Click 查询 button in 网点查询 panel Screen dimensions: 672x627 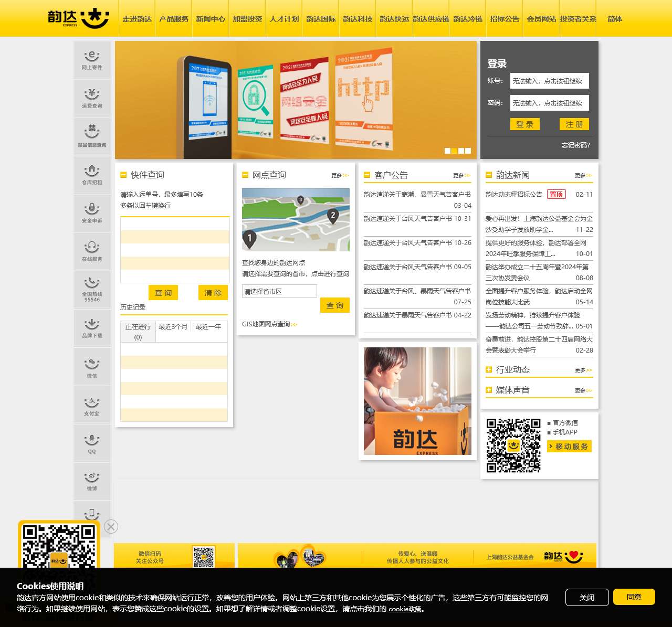coord(335,305)
